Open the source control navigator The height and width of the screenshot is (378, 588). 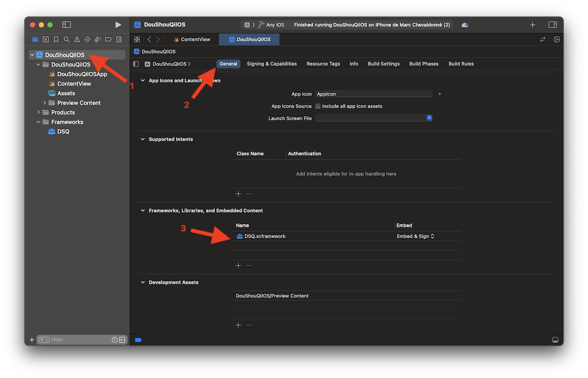click(x=45, y=39)
